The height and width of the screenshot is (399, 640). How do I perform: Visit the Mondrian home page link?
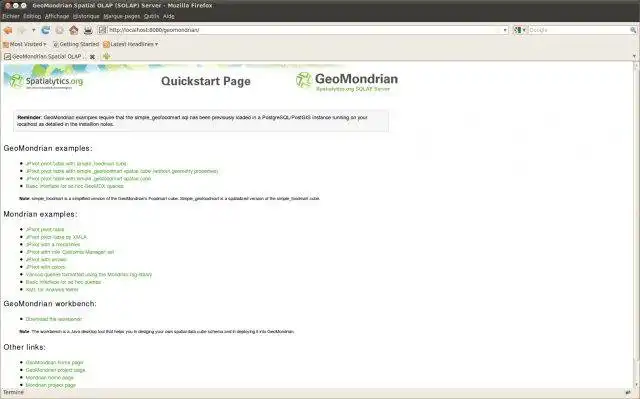tap(50, 377)
